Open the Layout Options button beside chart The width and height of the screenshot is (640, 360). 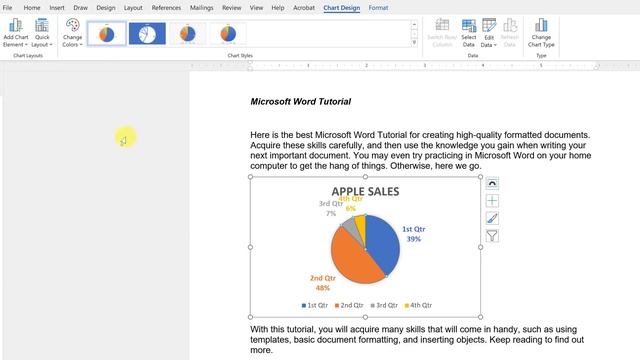(492, 183)
